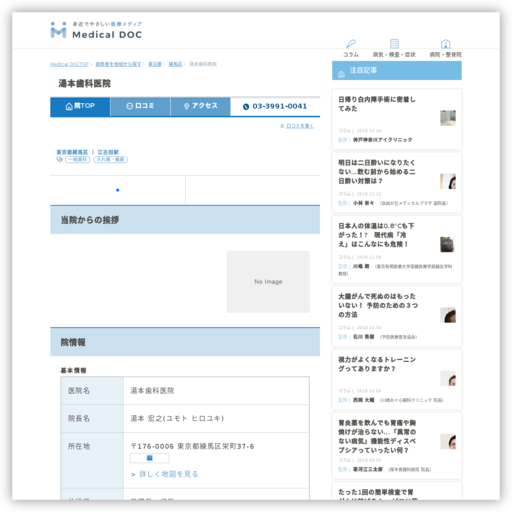Click the 院情報 section header
This screenshot has width=512, height=512.
(x=185, y=342)
